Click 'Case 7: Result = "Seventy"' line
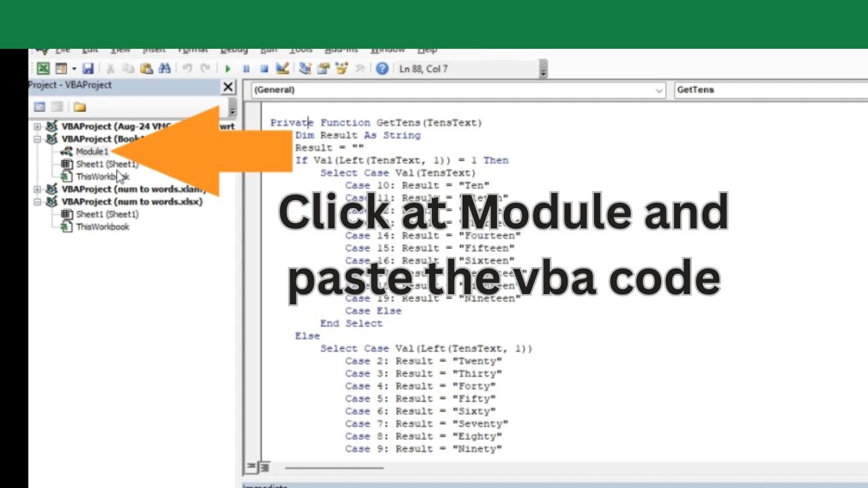 coord(427,424)
